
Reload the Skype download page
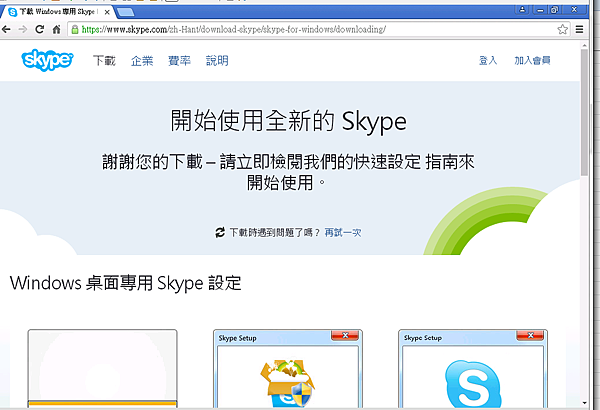(39, 29)
